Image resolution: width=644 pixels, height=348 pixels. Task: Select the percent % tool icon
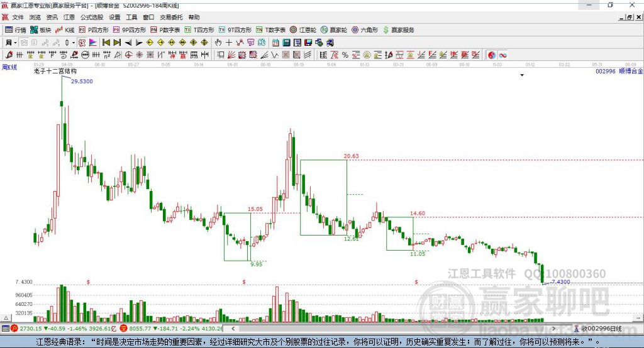[x=345, y=55]
